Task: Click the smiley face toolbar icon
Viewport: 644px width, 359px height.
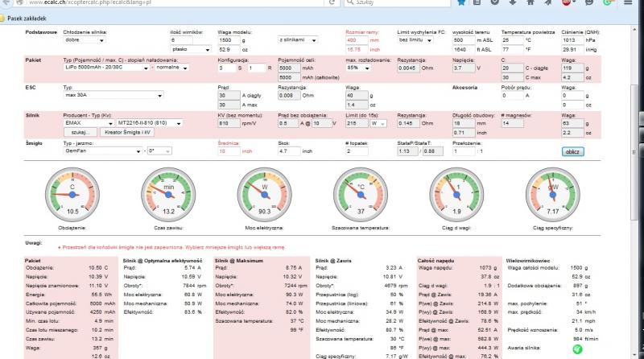Action: (588, 3)
